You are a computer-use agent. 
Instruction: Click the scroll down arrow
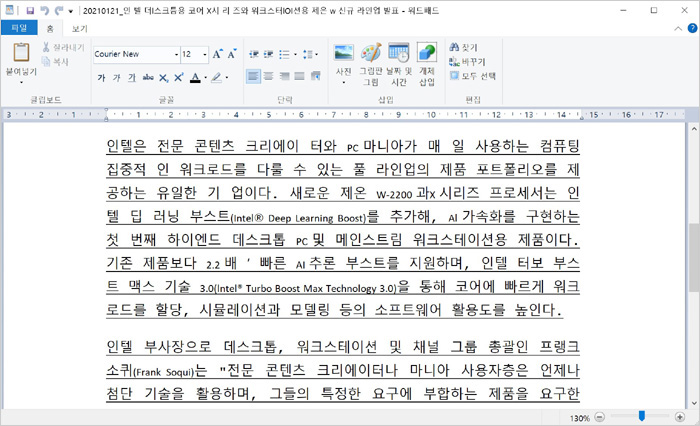(x=694, y=403)
